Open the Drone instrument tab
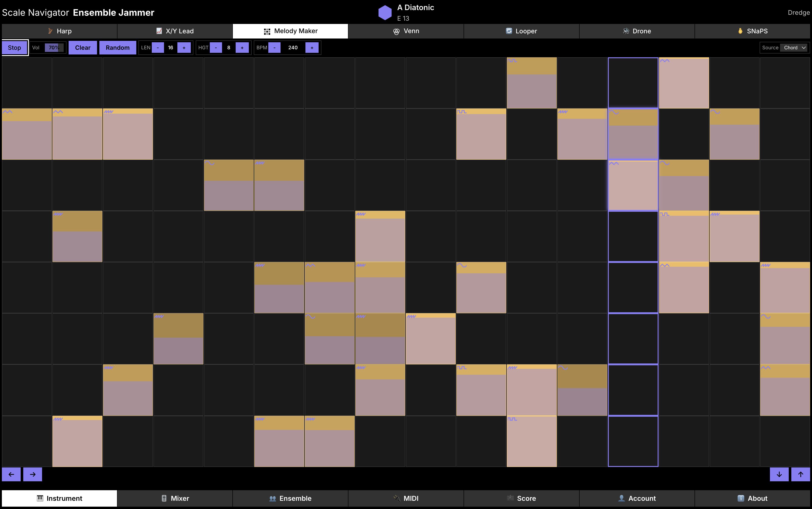812x509 pixels. click(x=636, y=31)
